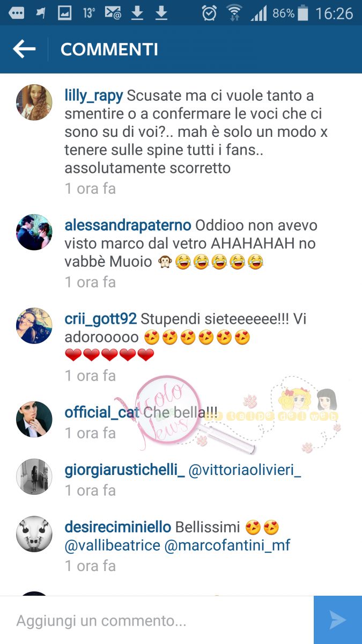
Task: Open desireciminiello avatar image
Action: pyautogui.click(x=34, y=534)
